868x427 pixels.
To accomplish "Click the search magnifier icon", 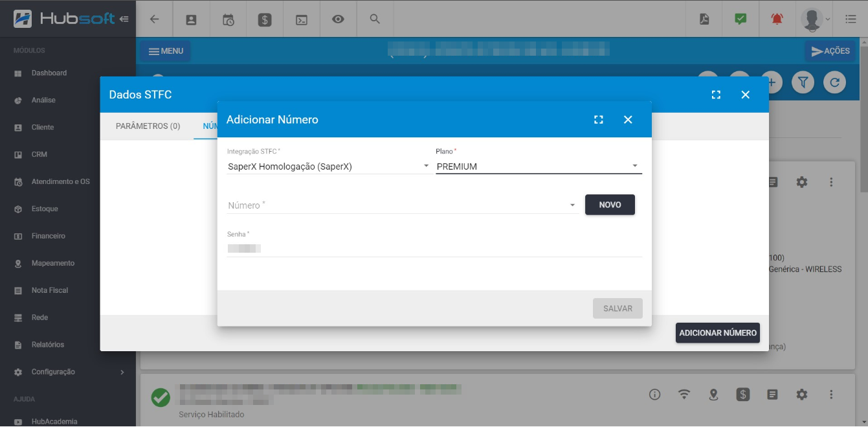I will 375,19.
